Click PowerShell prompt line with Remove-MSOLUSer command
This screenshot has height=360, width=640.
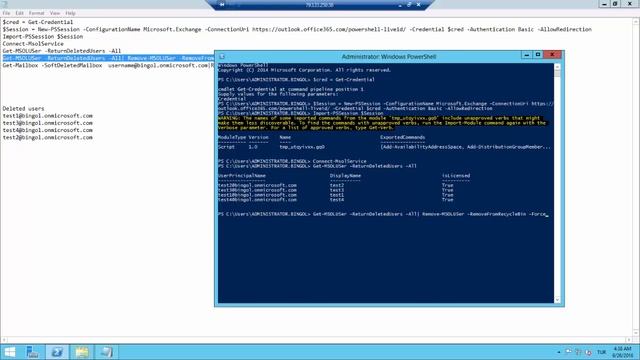coord(383,214)
